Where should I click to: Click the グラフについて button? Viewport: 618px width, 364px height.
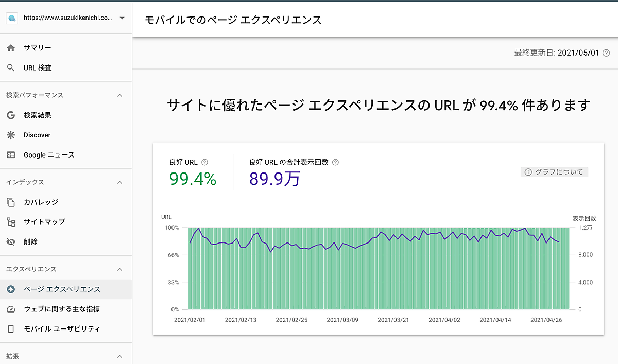[555, 172]
